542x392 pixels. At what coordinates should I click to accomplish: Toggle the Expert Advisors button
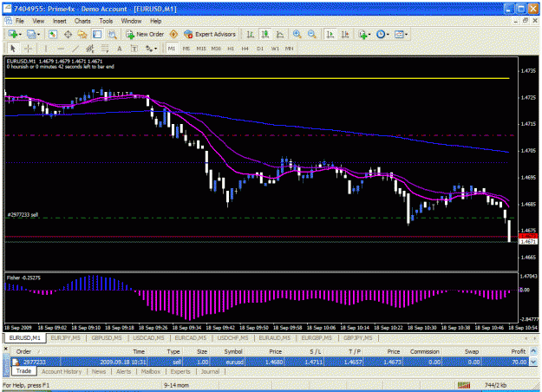pos(210,34)
